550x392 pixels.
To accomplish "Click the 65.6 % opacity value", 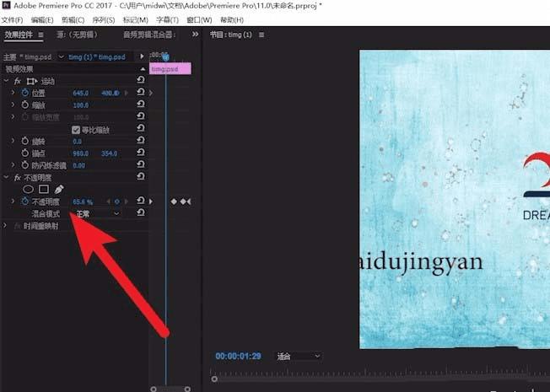I will point(83,202).
